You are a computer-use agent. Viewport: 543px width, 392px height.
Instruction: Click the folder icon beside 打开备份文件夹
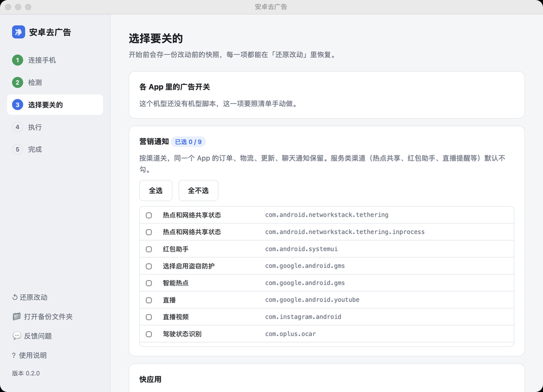[17, 316]
